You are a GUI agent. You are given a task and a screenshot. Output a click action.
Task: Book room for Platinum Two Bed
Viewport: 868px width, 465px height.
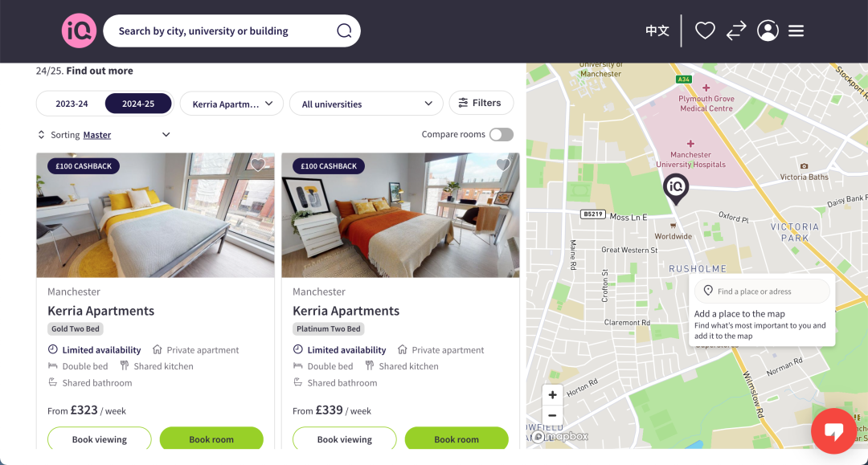(457, 439)
